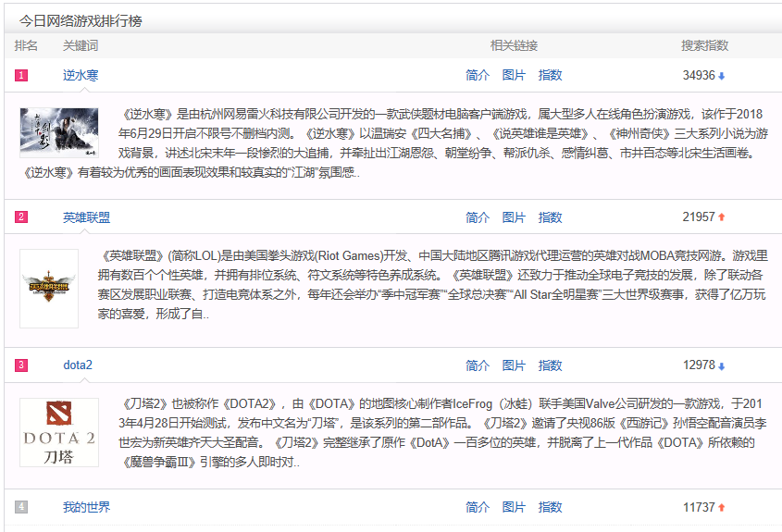782x532 pixels.
Task: Click 图片 link in dota2 row
Action: click(514, 365)
